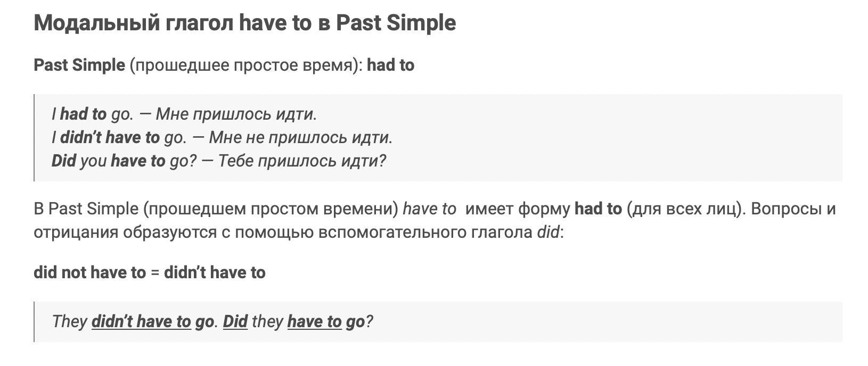Click the bold 'Did' in the question example

coord(64,161)
